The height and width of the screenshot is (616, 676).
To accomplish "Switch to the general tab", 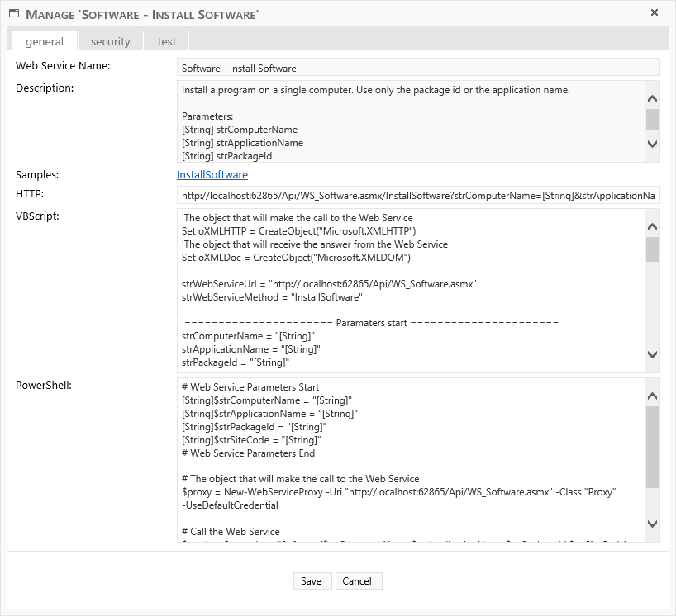I will pyautogui.click(x=45, y=41).
